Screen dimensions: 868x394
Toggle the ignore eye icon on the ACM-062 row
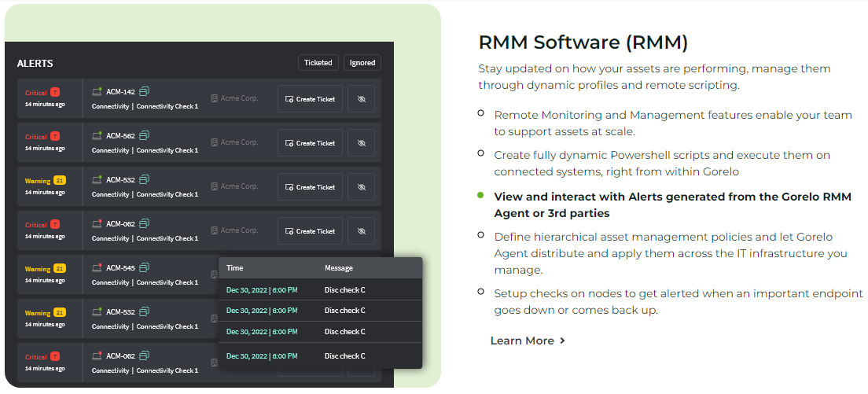click(362, 231)
